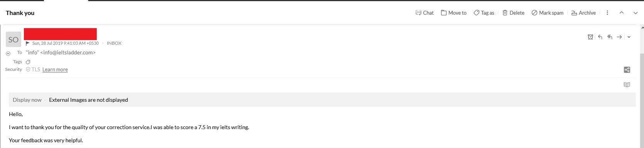Open the TLS Learn more link

point(55,69)
